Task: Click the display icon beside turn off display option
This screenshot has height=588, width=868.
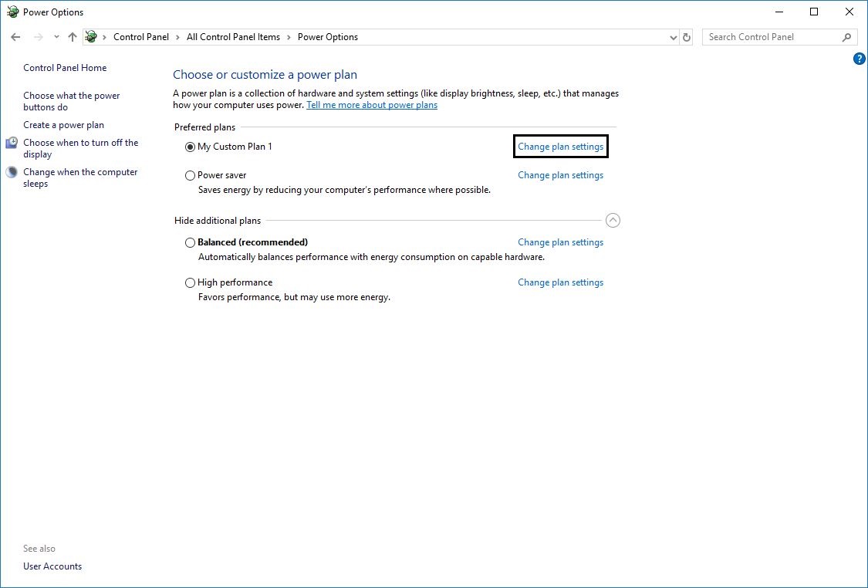Action: (11, 143)
